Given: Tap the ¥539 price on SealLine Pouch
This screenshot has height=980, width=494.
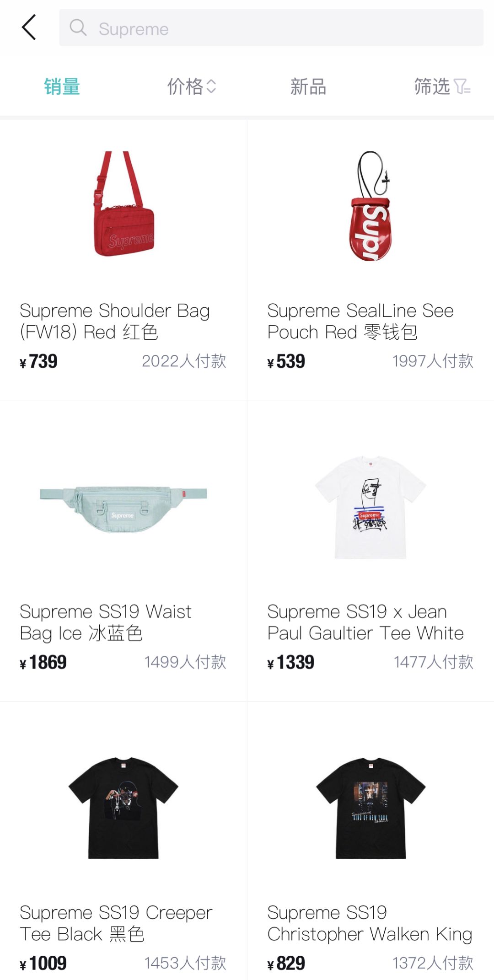Looking at the screenshot, I should (286, 361).
